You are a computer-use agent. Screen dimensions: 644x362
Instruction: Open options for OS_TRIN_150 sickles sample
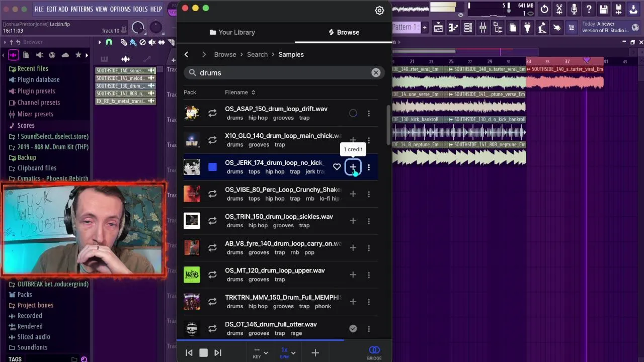[369, 221]
